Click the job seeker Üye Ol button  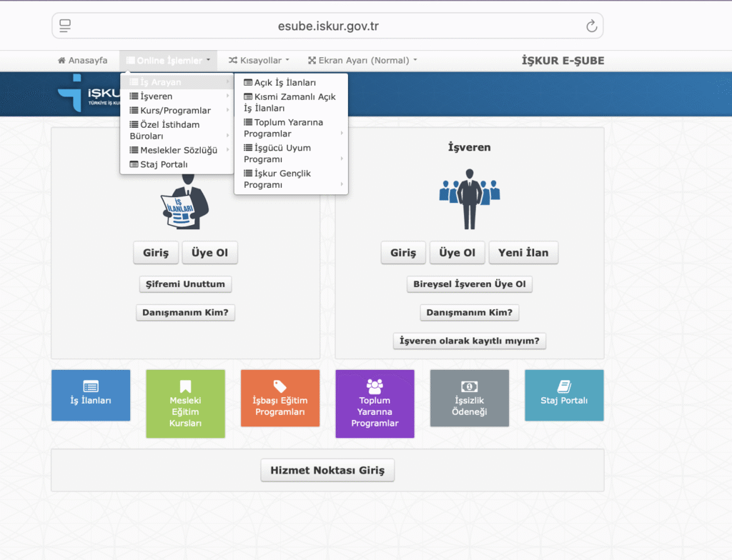coord(209,252)
